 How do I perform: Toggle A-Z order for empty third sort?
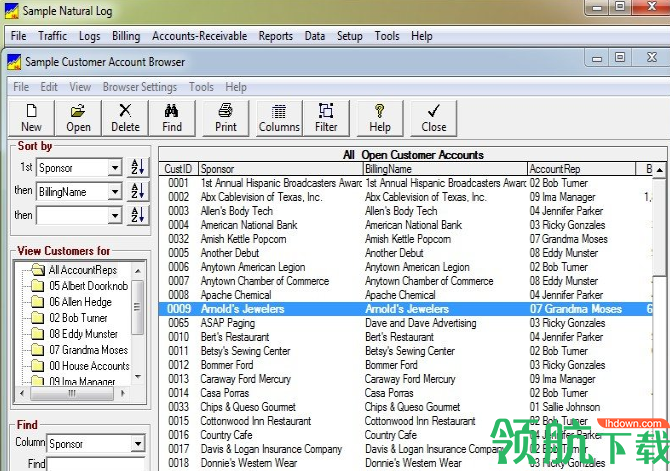click(x=138, y=215)
